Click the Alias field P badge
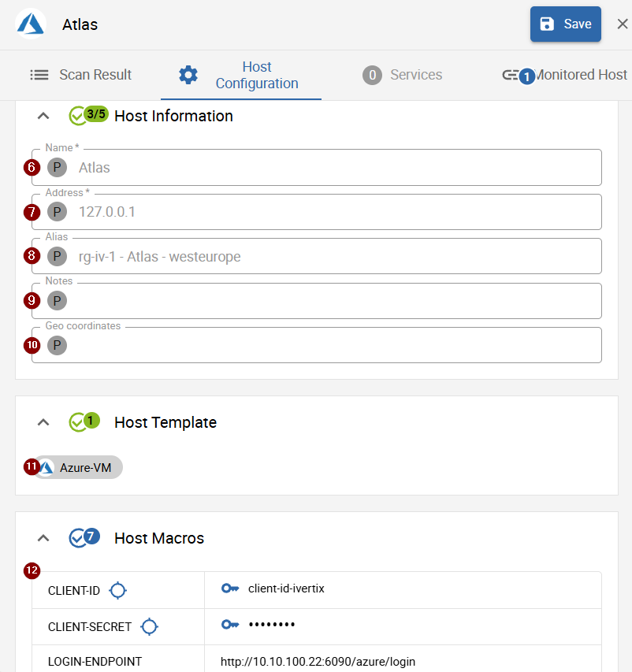This screenshot has height=672, width=632. (57, 256)
